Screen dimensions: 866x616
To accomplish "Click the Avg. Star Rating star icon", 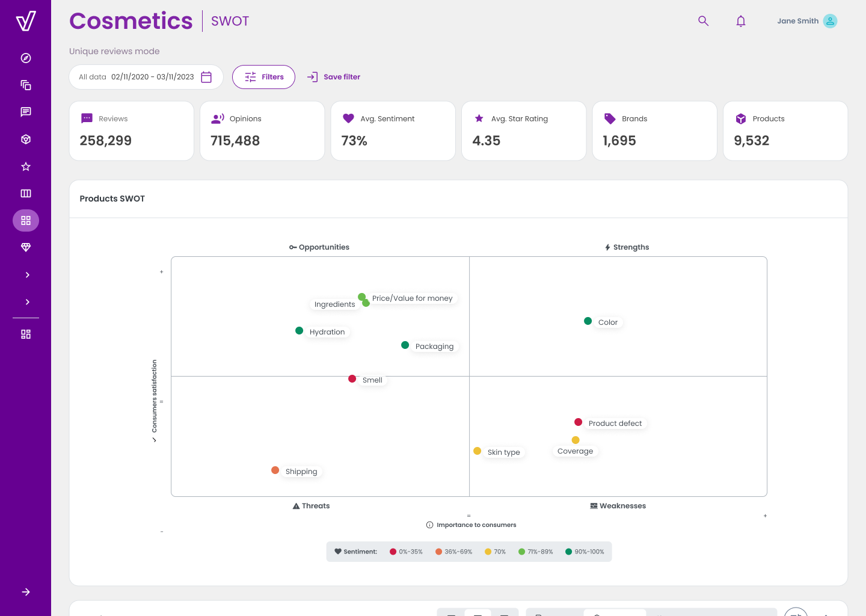I will tap(479, 119).
